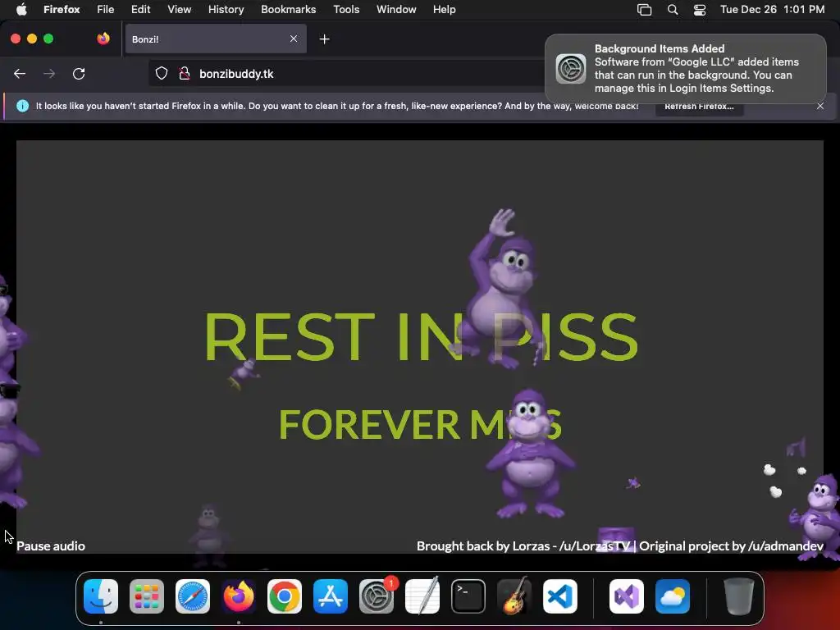Open the History menu
The width and height of the screenshot is (840, 630).
click(226, 9)
